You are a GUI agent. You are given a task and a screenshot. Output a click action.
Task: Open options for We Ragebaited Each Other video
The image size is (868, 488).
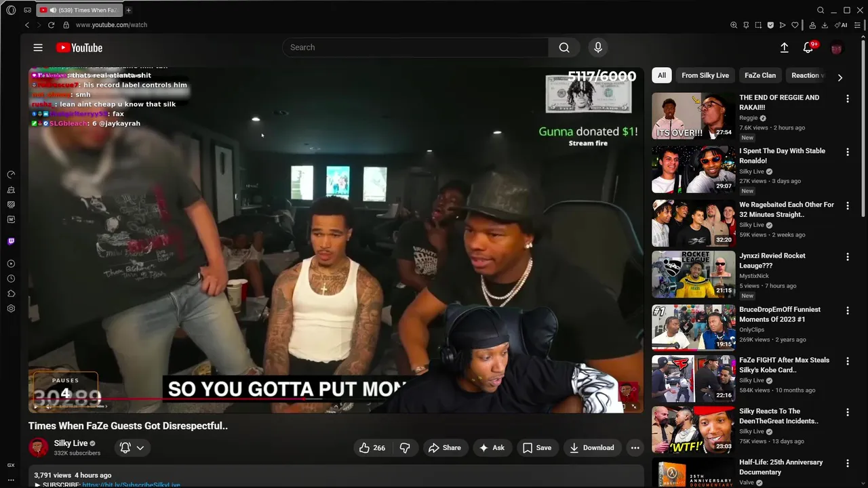point(847,206)
